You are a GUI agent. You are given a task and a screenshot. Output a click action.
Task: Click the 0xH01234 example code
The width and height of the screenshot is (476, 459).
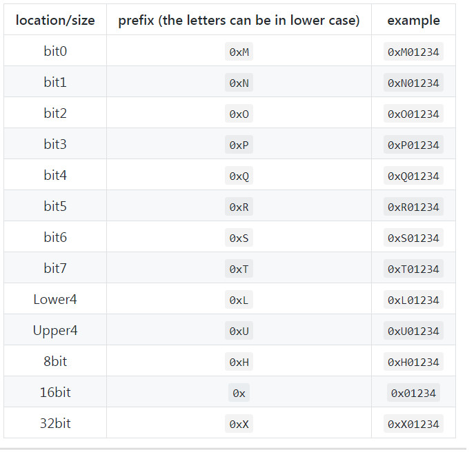tap(413, 362)
